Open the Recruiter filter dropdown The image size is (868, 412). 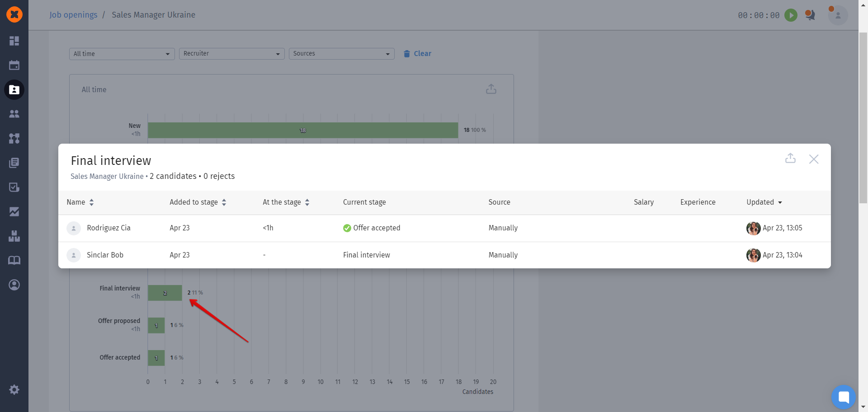231,54
